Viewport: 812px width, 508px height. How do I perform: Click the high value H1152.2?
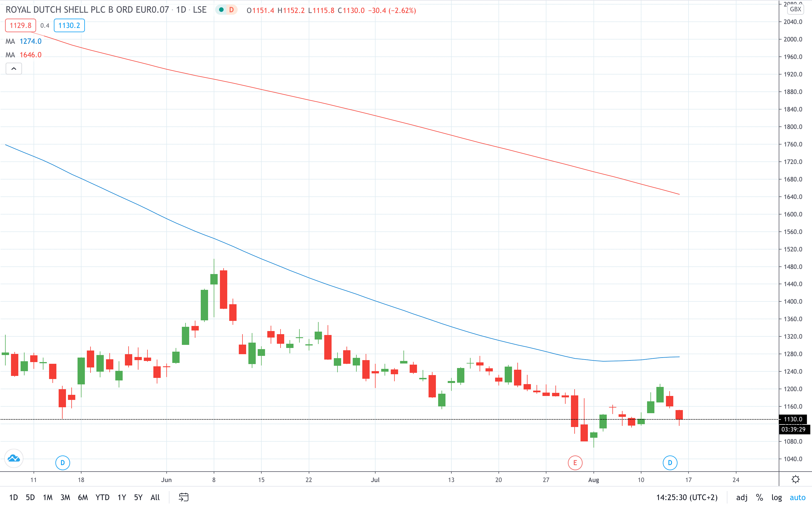[x=291, y=10]
